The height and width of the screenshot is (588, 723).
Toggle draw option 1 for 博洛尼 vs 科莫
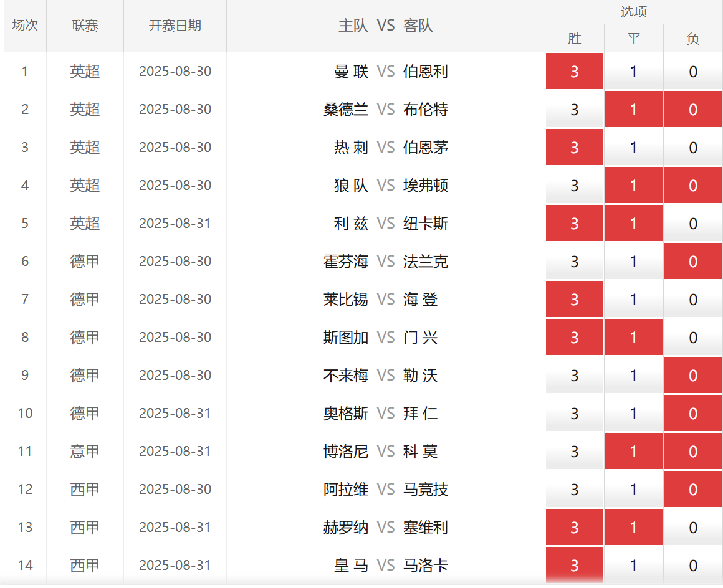[633, 451]
